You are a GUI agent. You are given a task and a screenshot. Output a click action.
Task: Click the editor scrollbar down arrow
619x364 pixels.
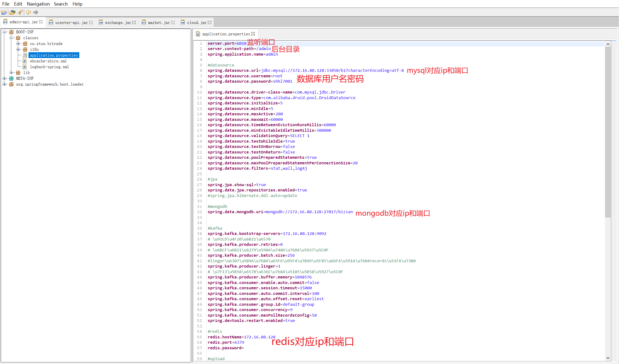click(608, 358)
